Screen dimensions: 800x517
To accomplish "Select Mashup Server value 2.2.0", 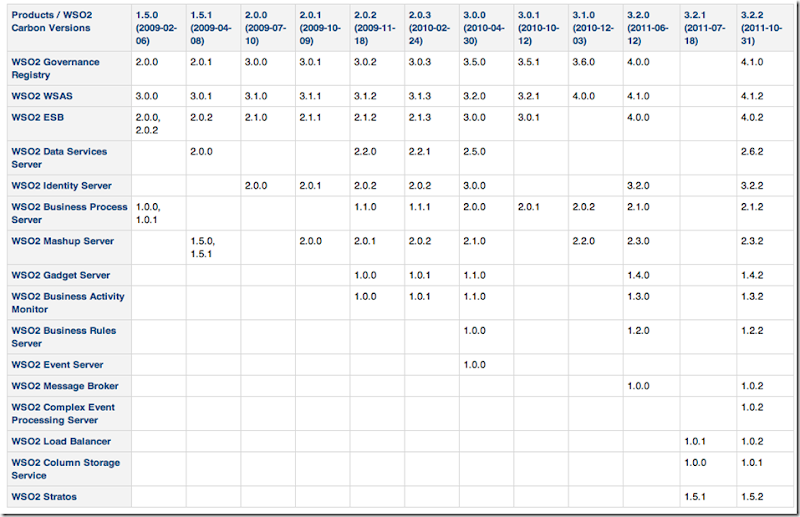I will pyautogui.click(x=583, y=241).
